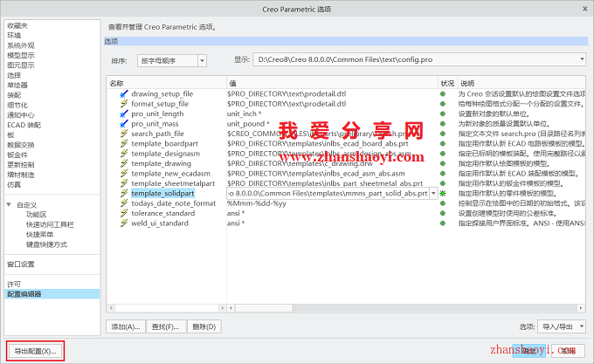Click the lightning icon beside template_boardpart

click(123, 143)
